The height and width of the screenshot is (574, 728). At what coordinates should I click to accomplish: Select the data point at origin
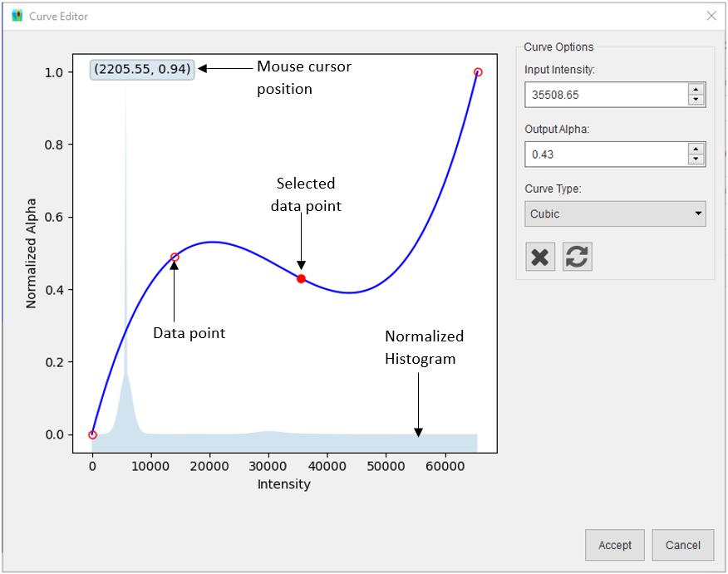tap(92, 434)
